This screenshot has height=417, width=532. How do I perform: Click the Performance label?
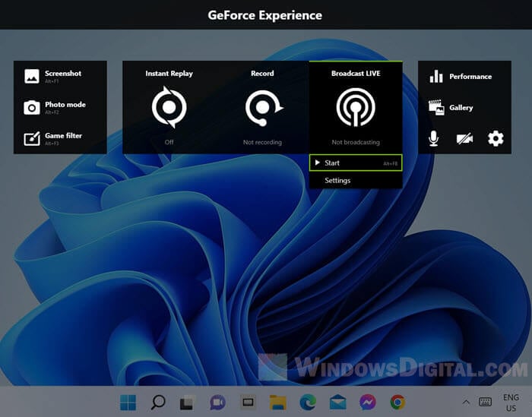(x=470, y=77)
